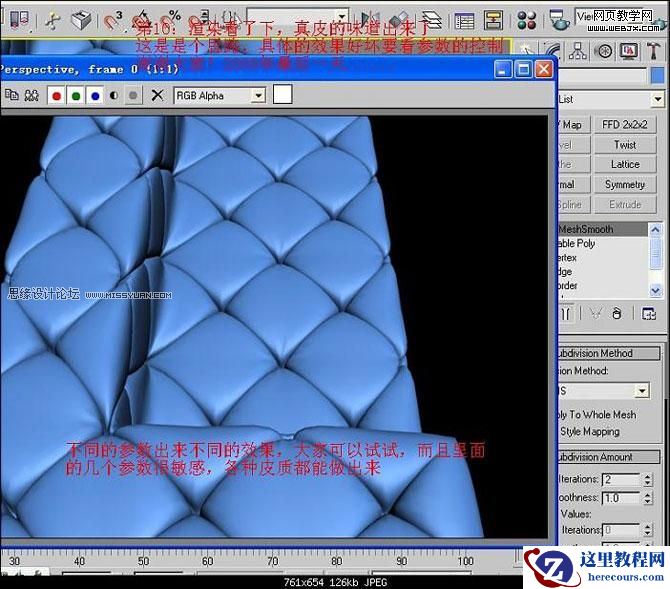This screenshot has width=670, height=589.
Task: Open the Material Editor spheres icon
Action: pyautogui.click(x=526, y=20)
